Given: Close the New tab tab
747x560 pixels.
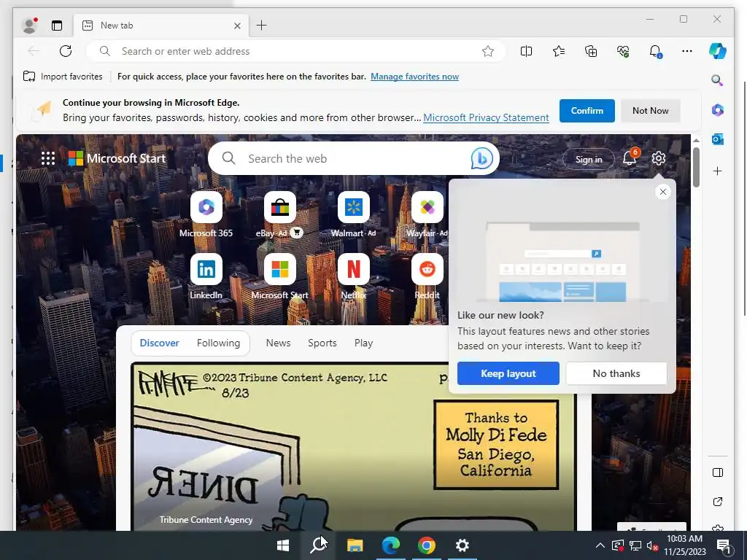Looking at the screenshot, I should (237, 26).
